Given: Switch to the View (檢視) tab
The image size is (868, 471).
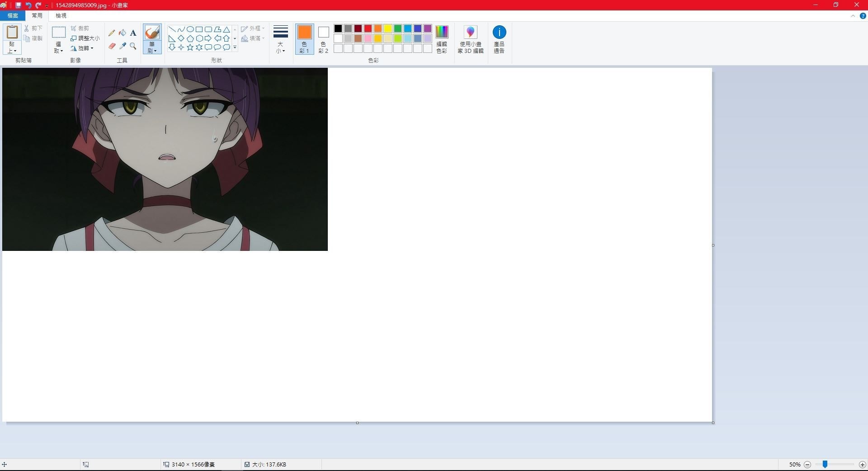Looking at the screenshot, I should [61, 15].
